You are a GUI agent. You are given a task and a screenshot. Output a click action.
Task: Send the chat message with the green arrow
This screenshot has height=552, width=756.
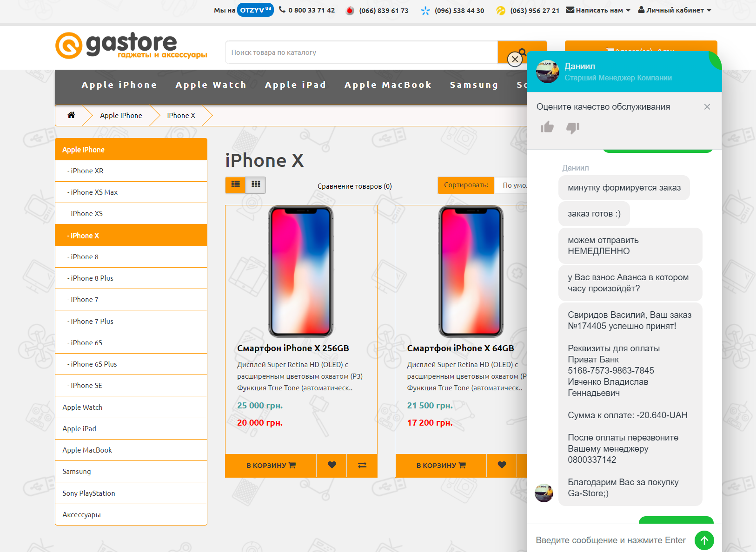(704, 540)
